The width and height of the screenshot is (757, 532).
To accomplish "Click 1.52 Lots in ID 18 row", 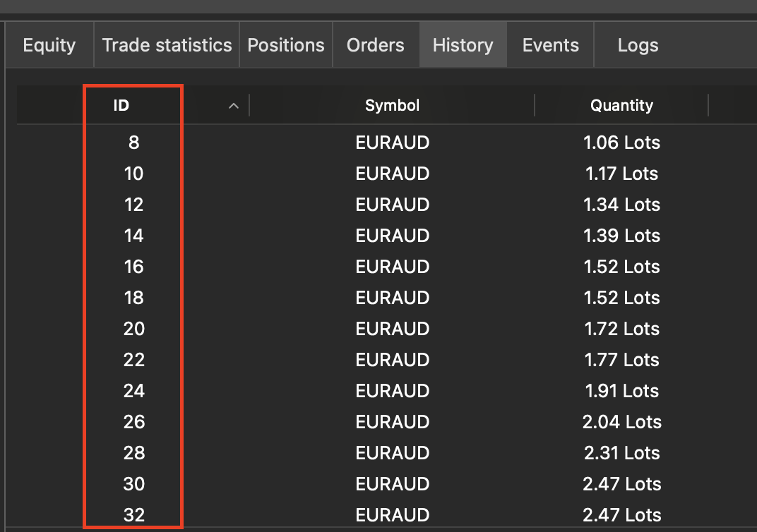I will click(621, 298).
